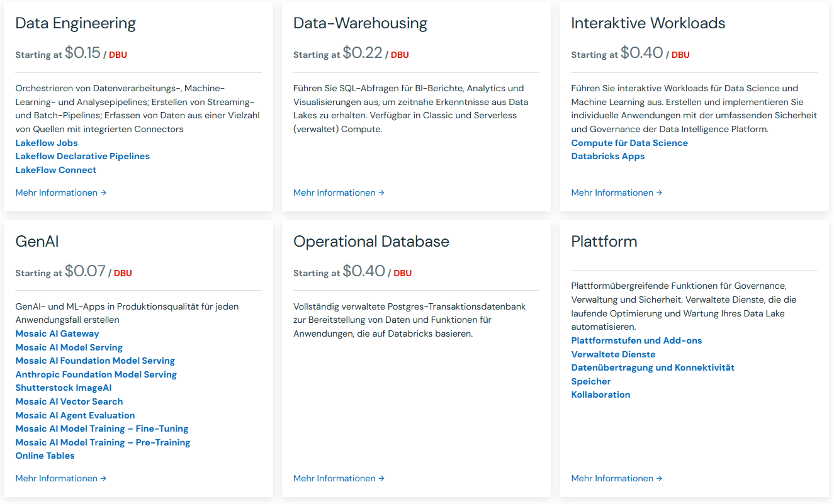This screenshot has width=834, height=504.
Task: Open Mosaic AI Agent Evaluation link
Action: click(76, 415)
